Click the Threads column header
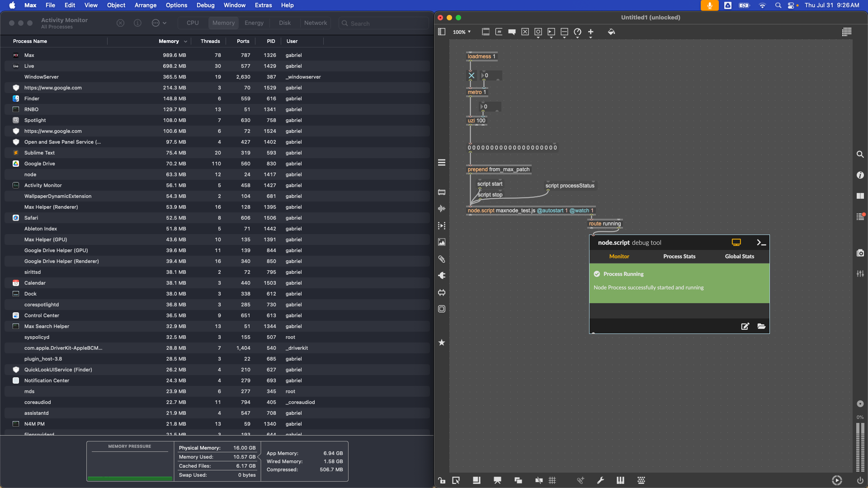The height and width of the screenshot is (488, 868). coord(210,41)
